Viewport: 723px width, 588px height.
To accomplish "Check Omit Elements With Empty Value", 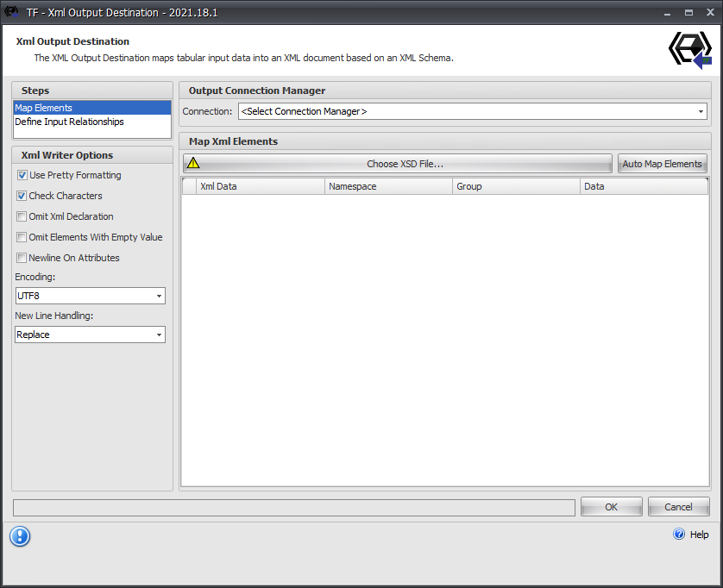I will click(x=21, y=237).
